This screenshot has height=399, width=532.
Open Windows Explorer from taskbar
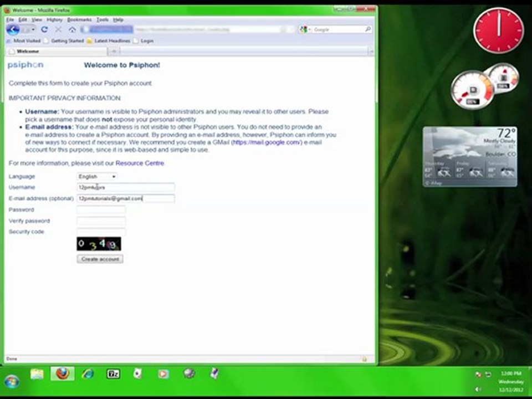[x=37, y=374]
